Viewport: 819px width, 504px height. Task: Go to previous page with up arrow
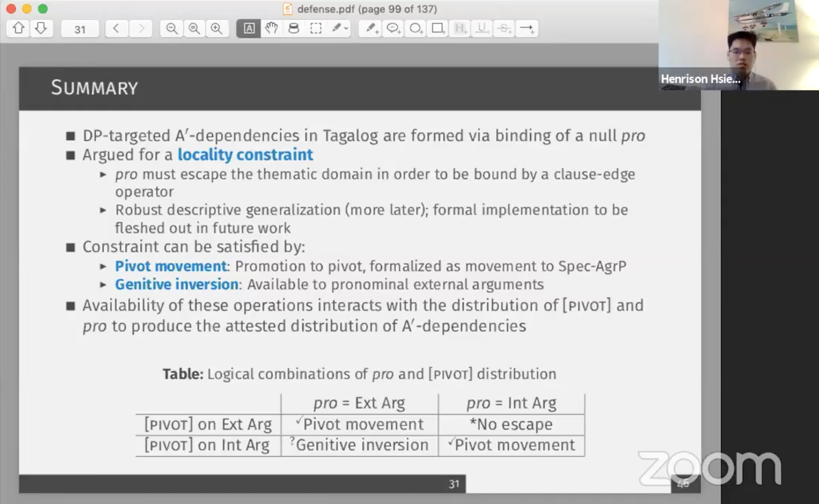click(x=18, y=28)
